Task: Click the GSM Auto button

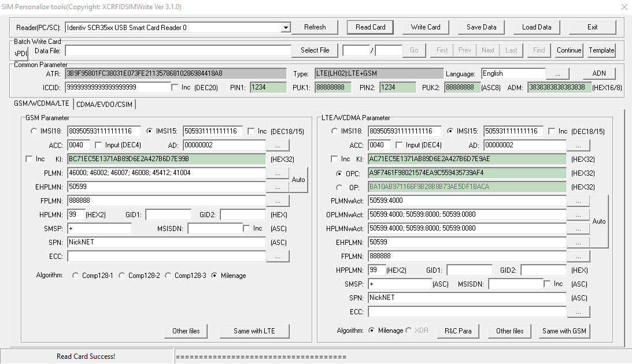Action: pos(298,180)
